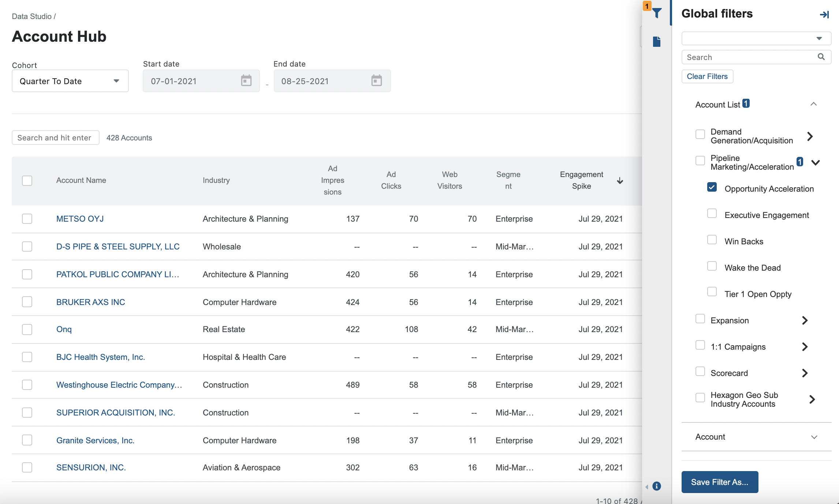Open BJC Health System, Inc. link
Image resolution: width=839 pixels, height=504 pixels.
click(101, 357)
